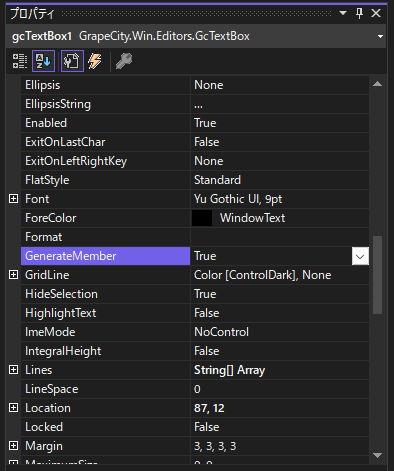Open window position menu arrow in title bar
The height and width of the screenshot is (471, 394).
(x=343, y=13)
